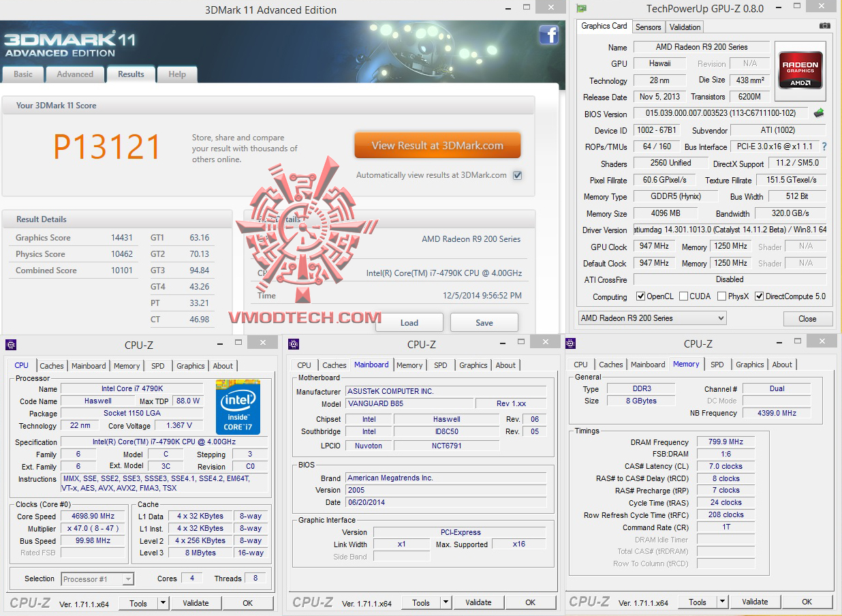Click Tools button in first CPU-Z window
Image resolution: width=842 pixels, height=616 pixels.
tap(138, 603)
